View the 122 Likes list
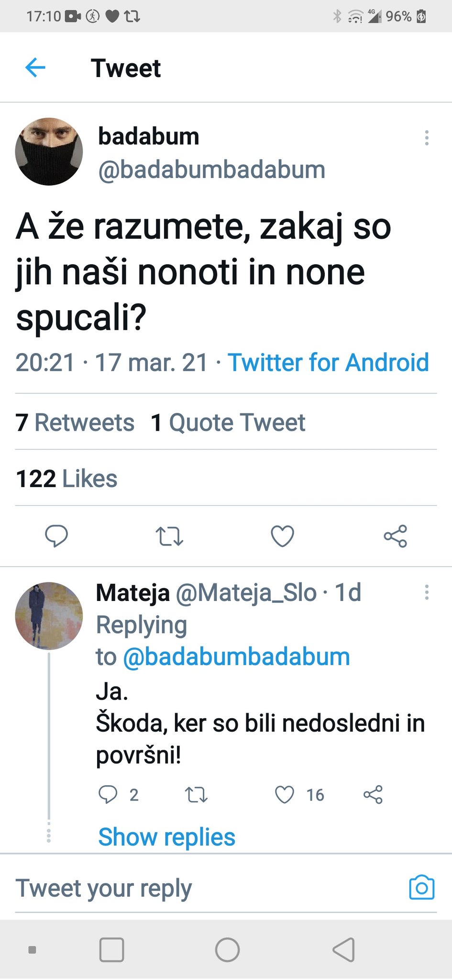452x980 pixels. tap(66, 479)
